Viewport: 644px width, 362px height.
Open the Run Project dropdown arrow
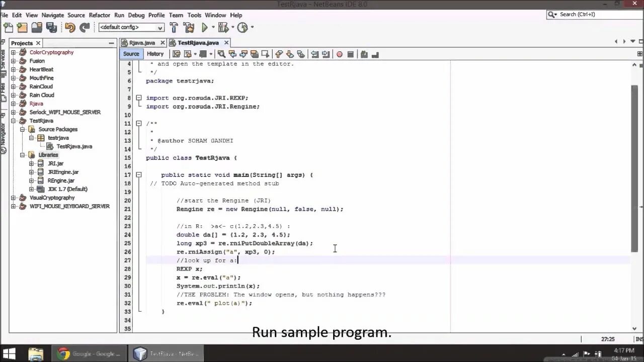point(213,28)
